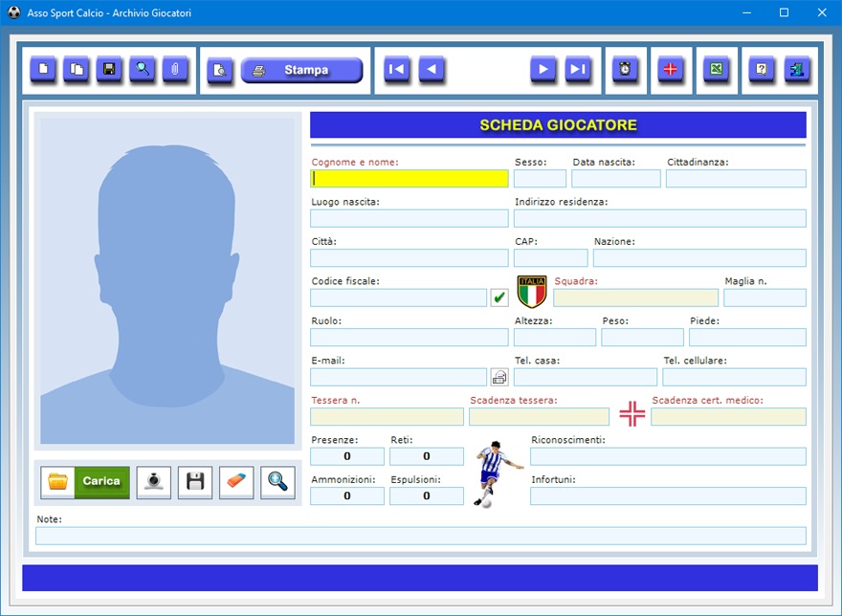Click the Riconoscimenti field
Viewport: 842px width, 616px height.
[x=668, y=456]
